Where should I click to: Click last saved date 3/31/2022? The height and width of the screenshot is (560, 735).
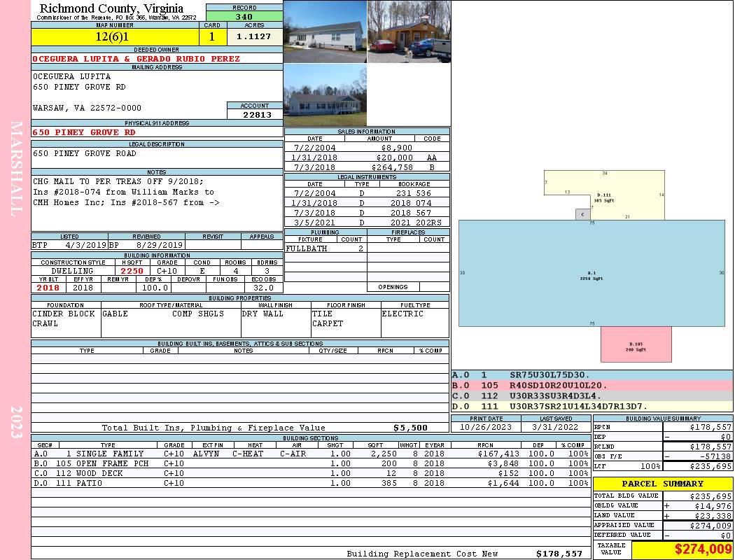click(556, 427)
